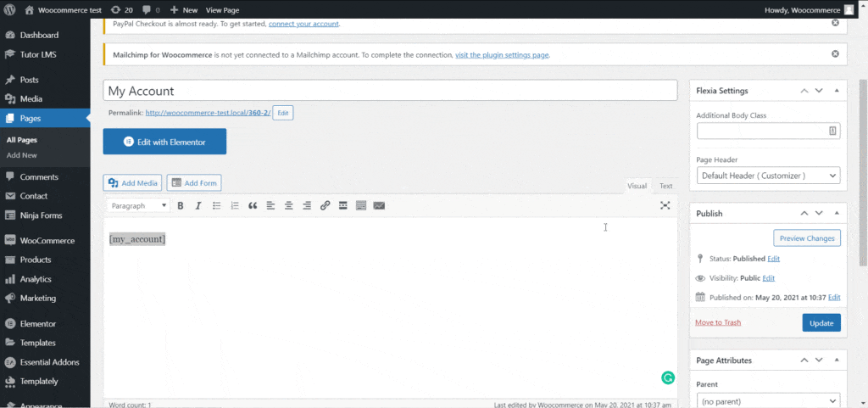Click the Grammarly icon in editor

[x=668, y=377]
